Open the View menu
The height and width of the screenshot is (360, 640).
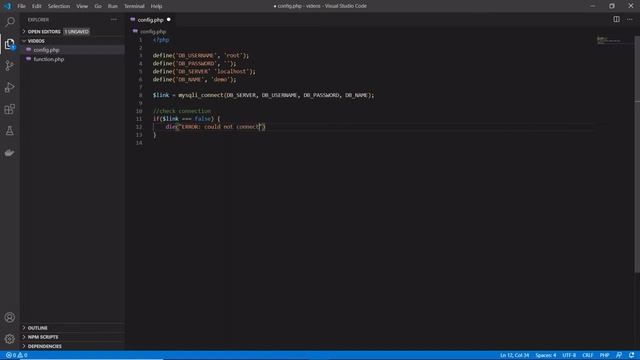(x=82, y=6)
